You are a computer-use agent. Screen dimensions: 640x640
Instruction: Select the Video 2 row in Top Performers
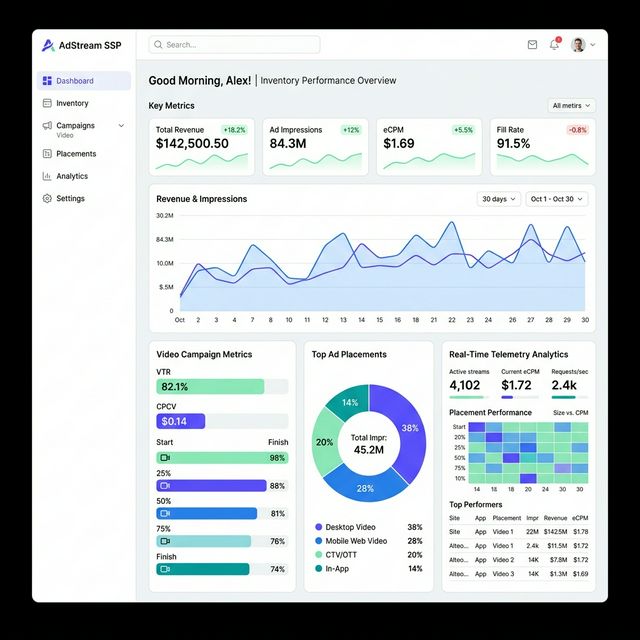click(x=518, y=560)
